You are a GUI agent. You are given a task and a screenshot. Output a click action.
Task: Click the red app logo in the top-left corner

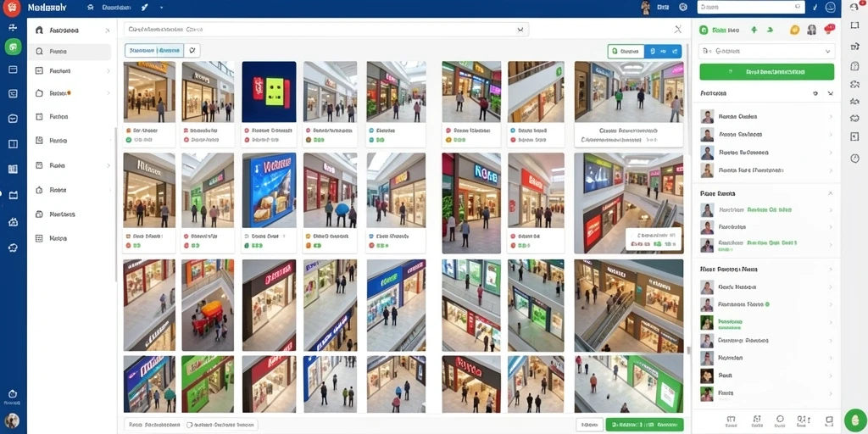point(12,8)
